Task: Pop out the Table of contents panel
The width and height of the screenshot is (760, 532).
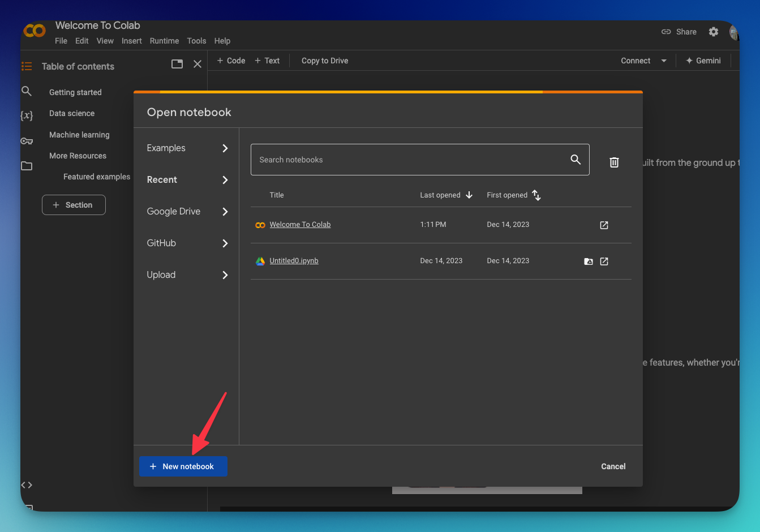Action: tap(177, 64)
